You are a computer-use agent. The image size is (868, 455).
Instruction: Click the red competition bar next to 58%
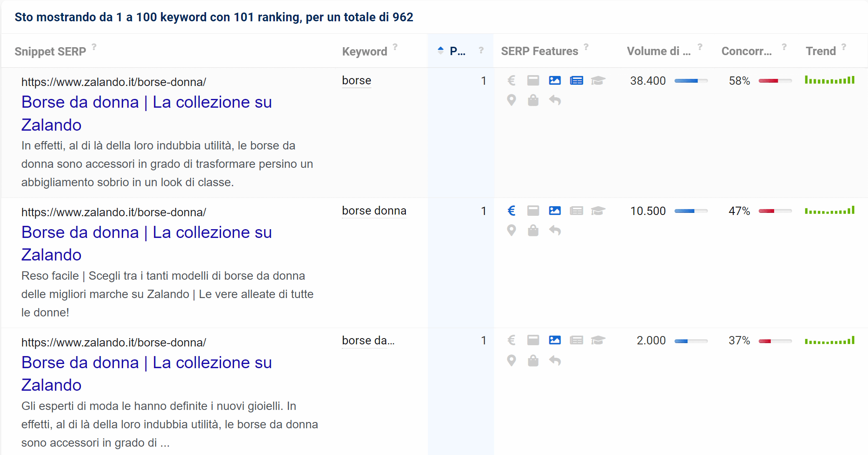pos(775,81)
